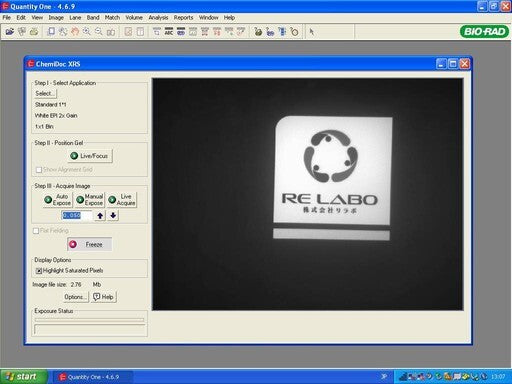Click the taskbar clock showing 13:07
The image size is (512, 384).
coord(498,377)
